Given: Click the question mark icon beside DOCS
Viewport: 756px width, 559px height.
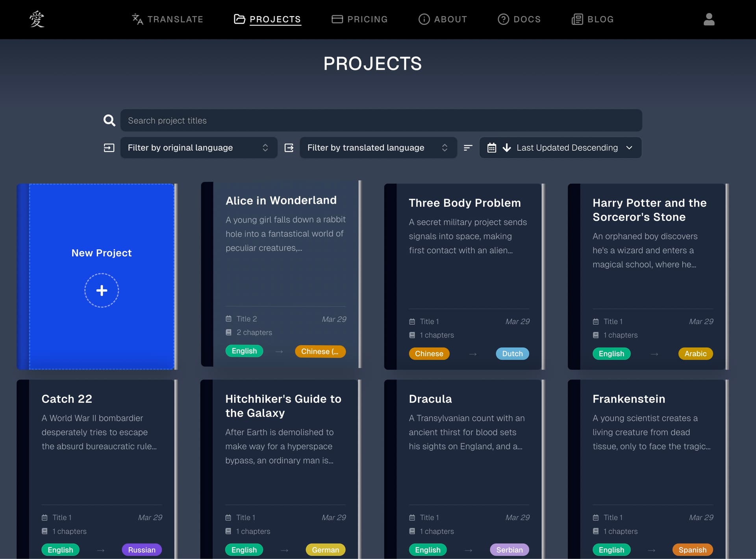Looking at the screenshot, I should tap(504, 19).
